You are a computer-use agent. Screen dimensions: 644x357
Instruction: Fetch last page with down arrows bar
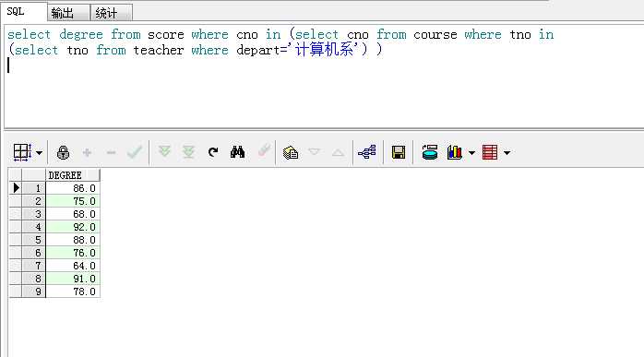pyautogui.click(x=188, y=152)
